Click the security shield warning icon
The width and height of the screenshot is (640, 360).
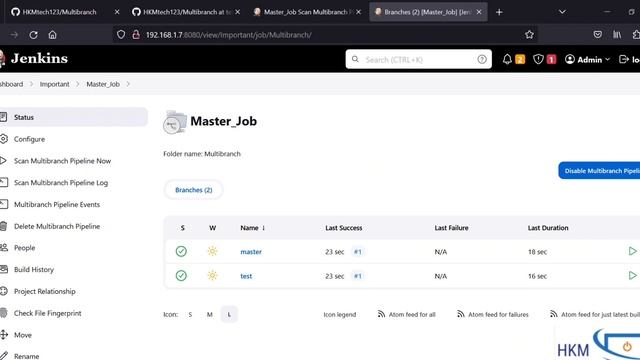click(538, 60)
